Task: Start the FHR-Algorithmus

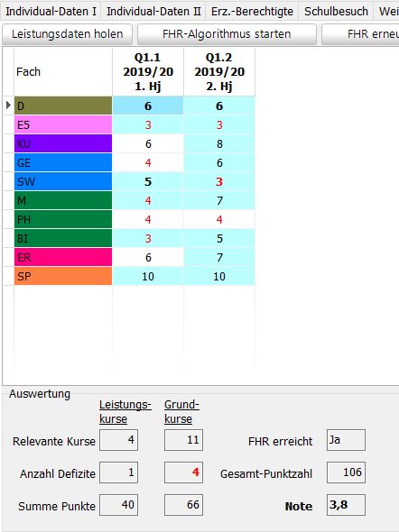Action: pos(227,34)
